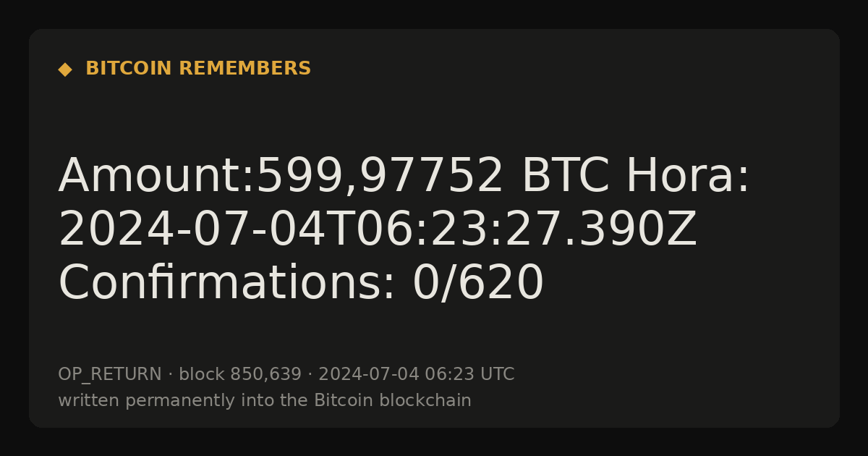Click the orange diamond icon
This screenshot has height=456, width=868.
pyautogui.click(x=65, y=69)
